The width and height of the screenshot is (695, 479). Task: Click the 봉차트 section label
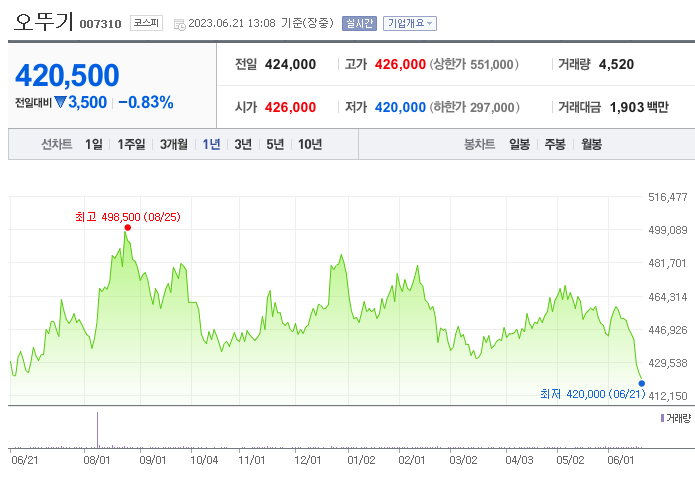point(480,144)
